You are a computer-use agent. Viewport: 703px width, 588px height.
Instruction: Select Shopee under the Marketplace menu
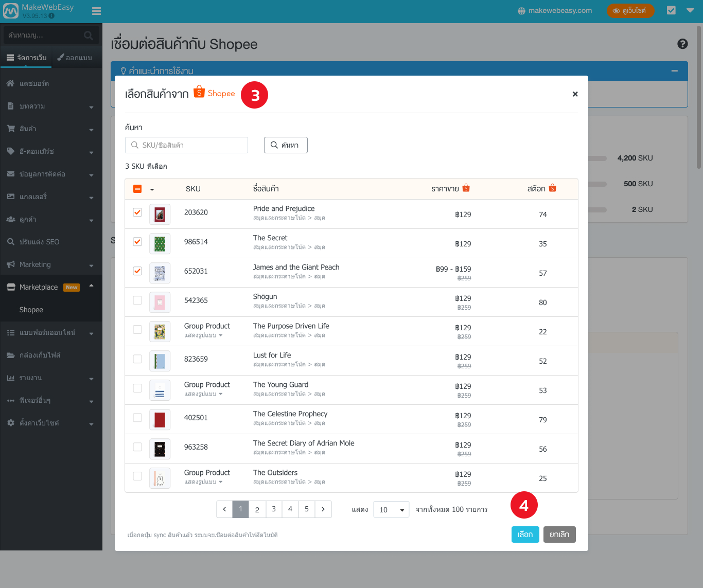(x=31, y=309)
